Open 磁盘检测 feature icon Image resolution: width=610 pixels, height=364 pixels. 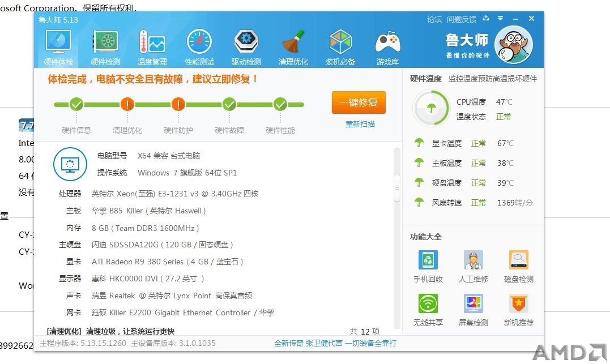(519, 260)
